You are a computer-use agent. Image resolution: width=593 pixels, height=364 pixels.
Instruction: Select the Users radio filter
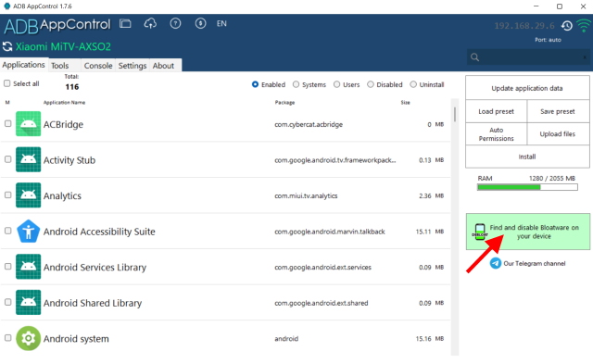click(x=336, y=84)
